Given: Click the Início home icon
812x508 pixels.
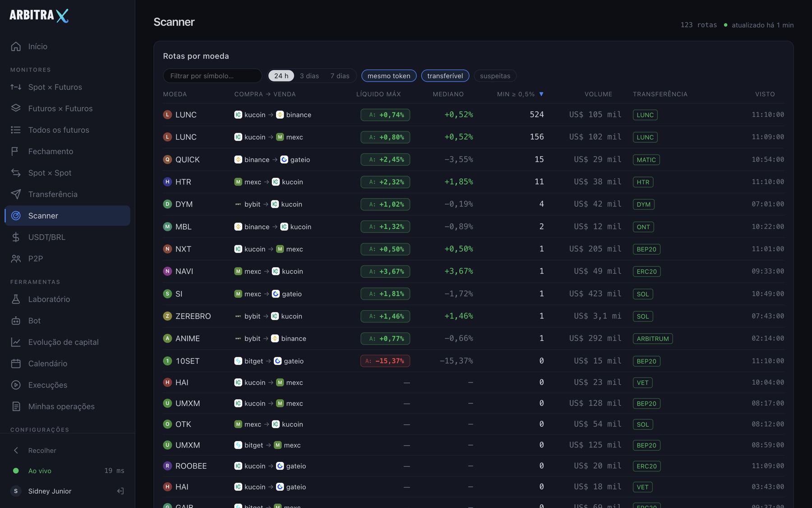Looking at the screenshot, I should click(x=16, y=47).
